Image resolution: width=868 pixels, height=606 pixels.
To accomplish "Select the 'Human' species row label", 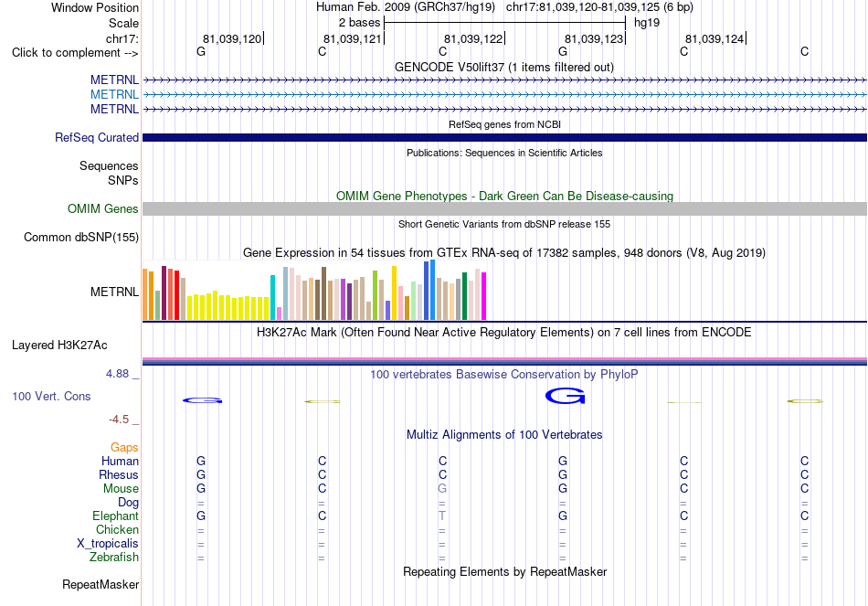I will click(x=120, y=461).
